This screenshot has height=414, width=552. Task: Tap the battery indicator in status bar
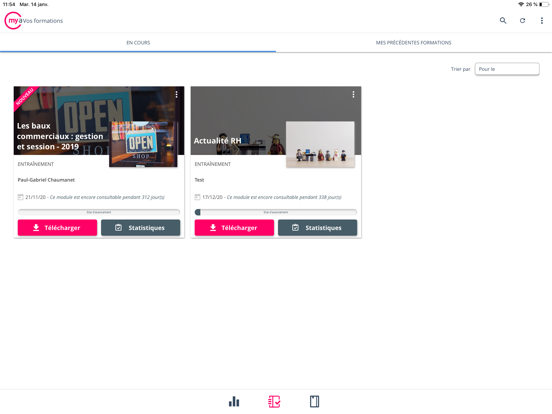[x=544, y=4]
